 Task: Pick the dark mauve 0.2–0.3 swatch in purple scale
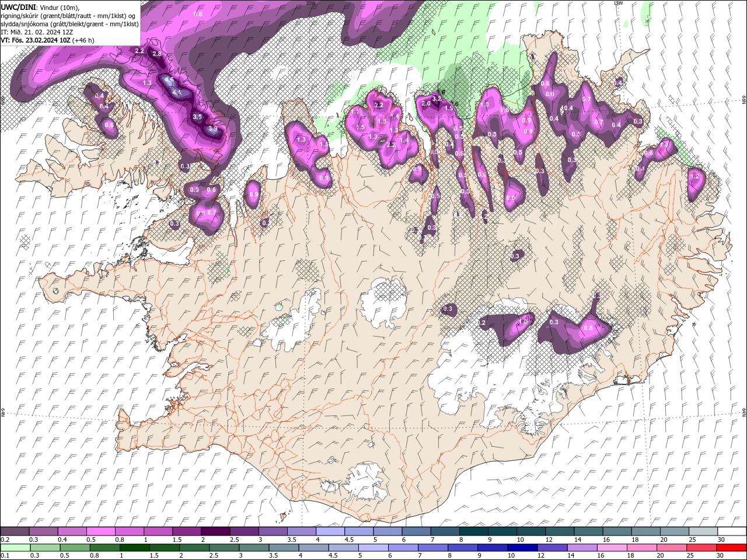(15, 531)
